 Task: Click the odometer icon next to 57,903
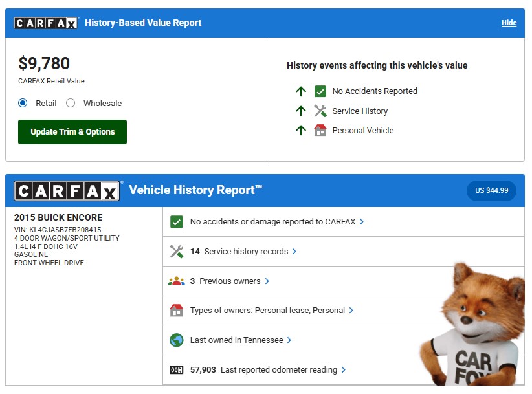tap(176, 370)
